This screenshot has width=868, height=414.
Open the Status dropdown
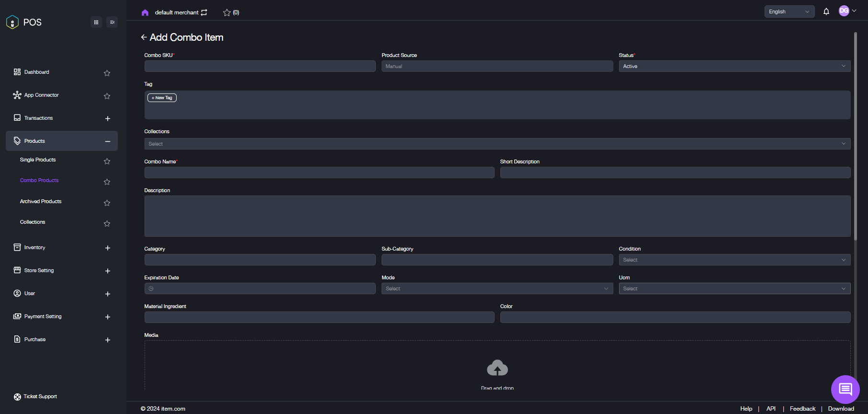734,66
